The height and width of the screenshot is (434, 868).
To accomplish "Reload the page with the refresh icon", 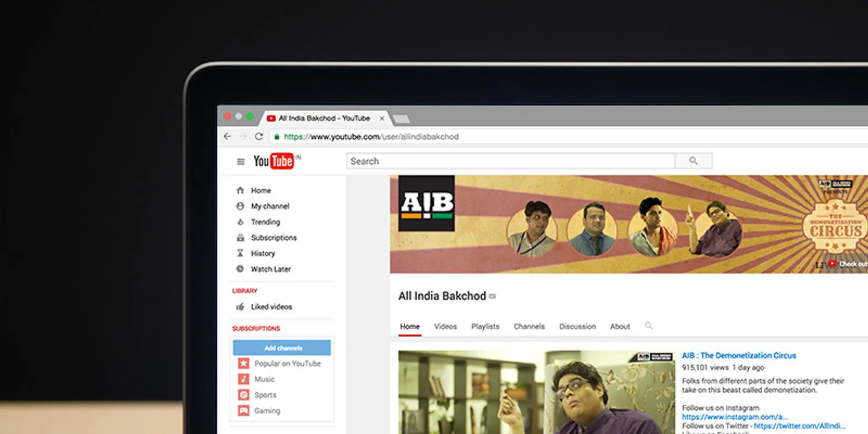I will coord(259,136).
